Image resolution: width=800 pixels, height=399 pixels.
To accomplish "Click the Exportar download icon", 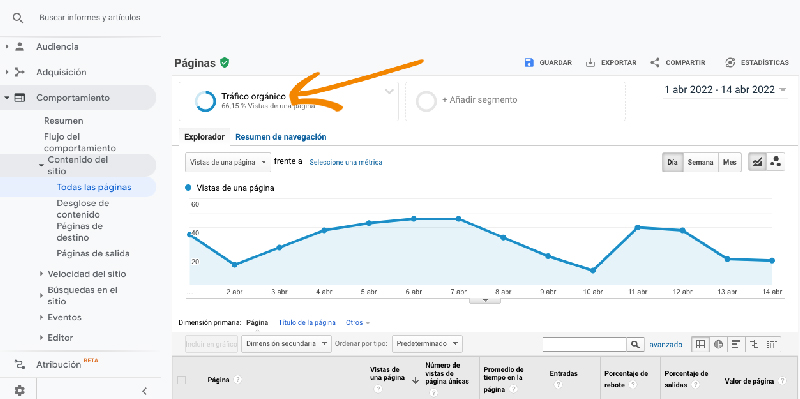I will (x=590, y=63).
